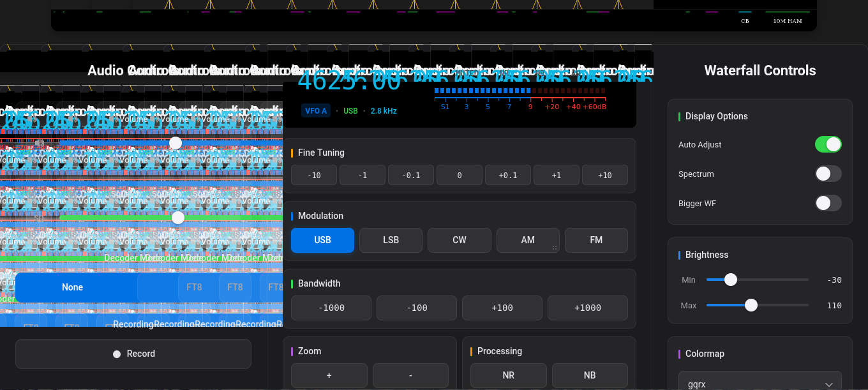Viewport: 868px width, 390px height.
Task: Open the gqrx Colormap dropdown
Action: click(759, 384)
